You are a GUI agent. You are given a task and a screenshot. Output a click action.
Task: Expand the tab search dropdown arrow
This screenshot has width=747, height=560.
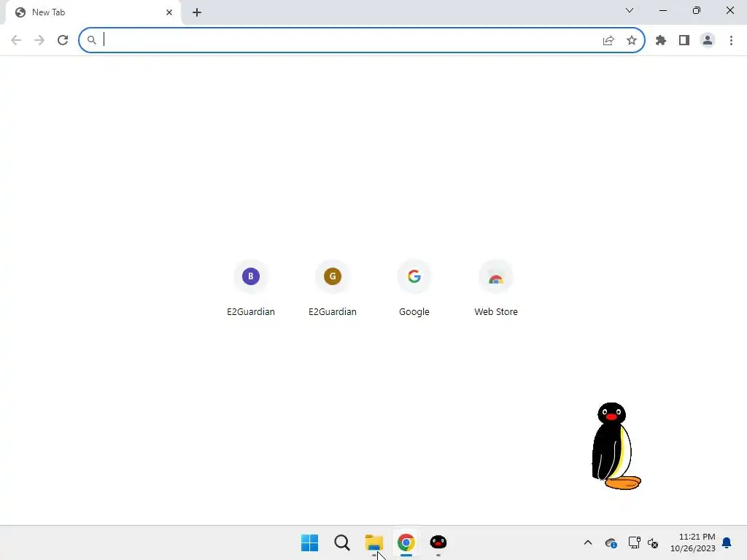point(630,10)
